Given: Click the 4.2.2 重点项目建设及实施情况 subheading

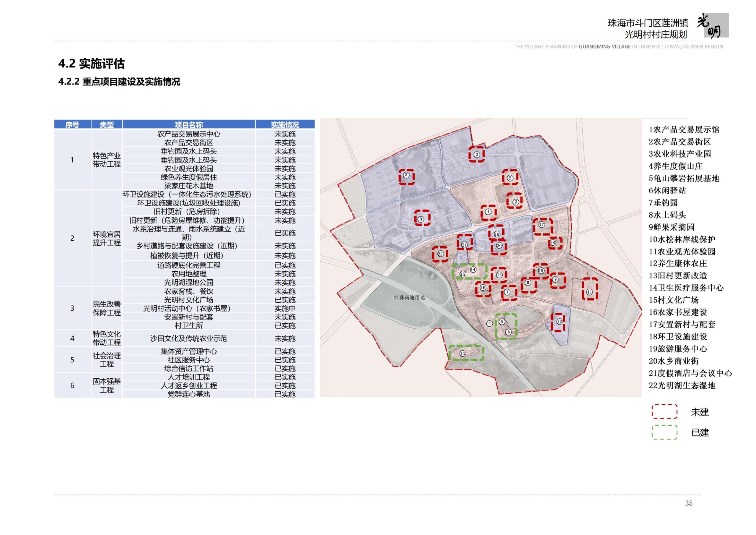Looking at the screenshot, I should pyautogui.click(x=119, y=81).
